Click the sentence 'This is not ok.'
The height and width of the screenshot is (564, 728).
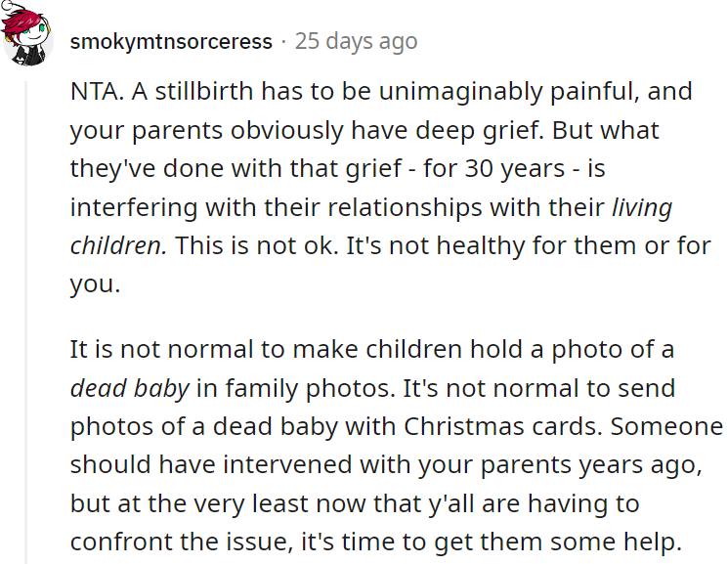(x=257, y=245)
